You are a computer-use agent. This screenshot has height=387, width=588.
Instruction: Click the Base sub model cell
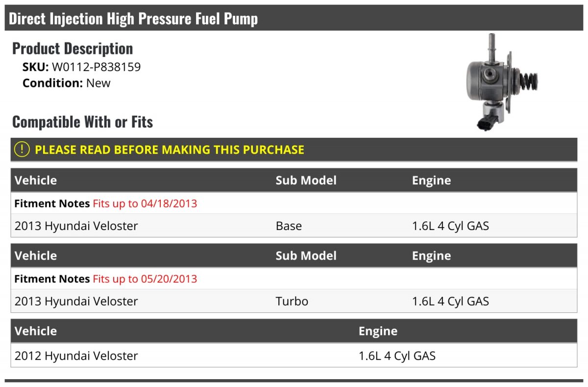coord(289,226)
